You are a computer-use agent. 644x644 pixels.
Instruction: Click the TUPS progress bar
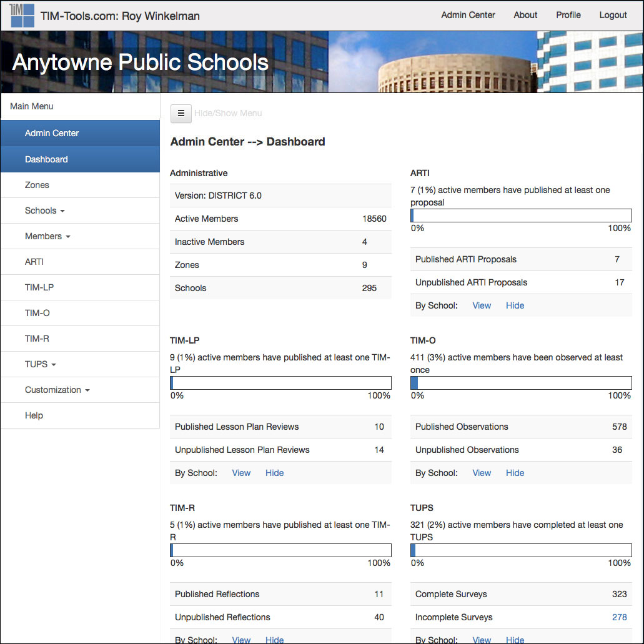[x=521, y=550]
